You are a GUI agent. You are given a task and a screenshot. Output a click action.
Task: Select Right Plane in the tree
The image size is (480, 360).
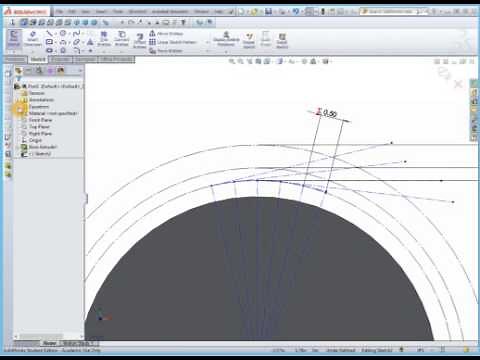point(40,134)
